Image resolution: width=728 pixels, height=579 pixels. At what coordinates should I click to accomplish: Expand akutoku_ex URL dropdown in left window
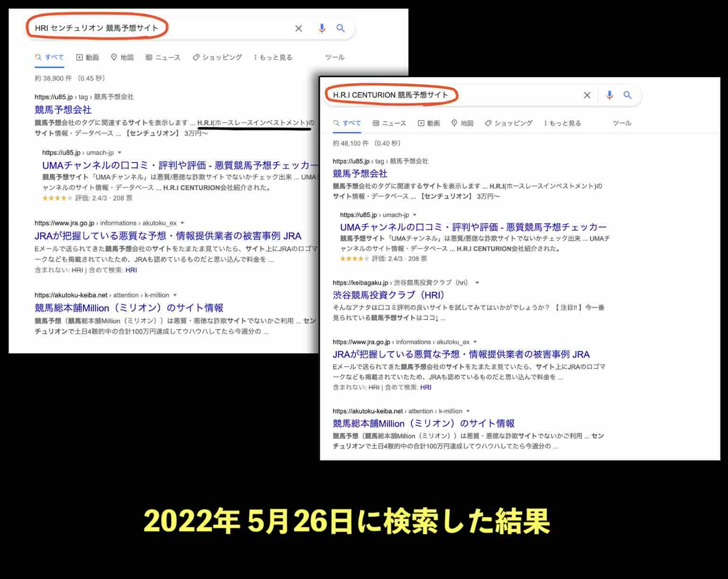[182, 223]
